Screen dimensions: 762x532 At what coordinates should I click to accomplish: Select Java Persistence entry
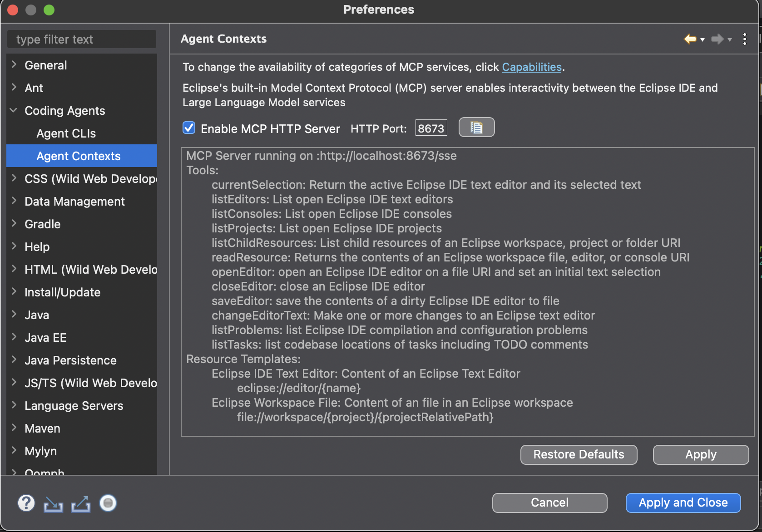(x=70, y=360)
